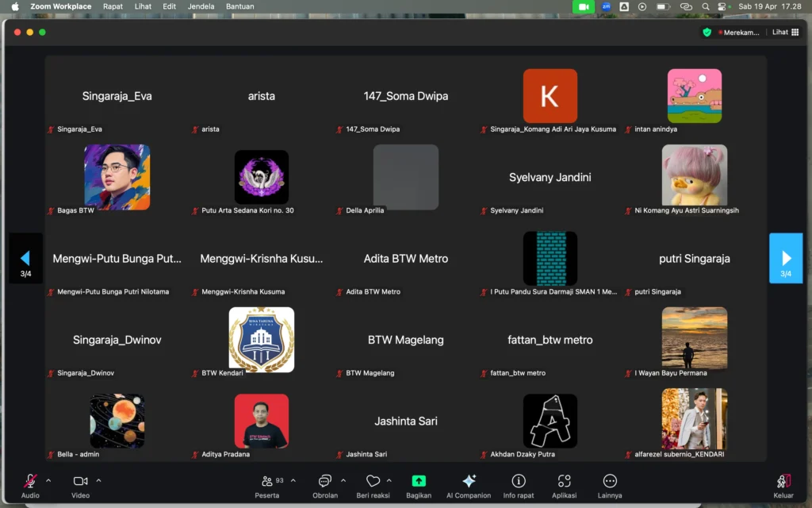812x508 pixels.
Task: Click the green encryption shield icon
Action: pos(707,32)
